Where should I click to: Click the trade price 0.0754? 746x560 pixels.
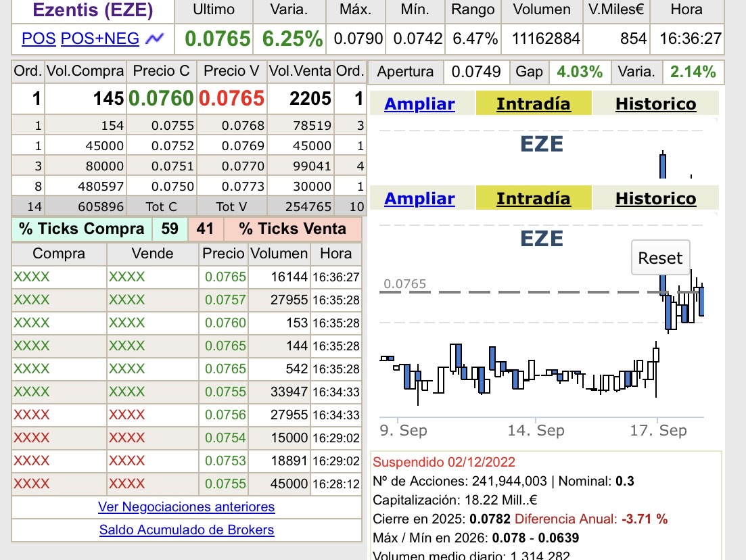[x=225, y=438]
